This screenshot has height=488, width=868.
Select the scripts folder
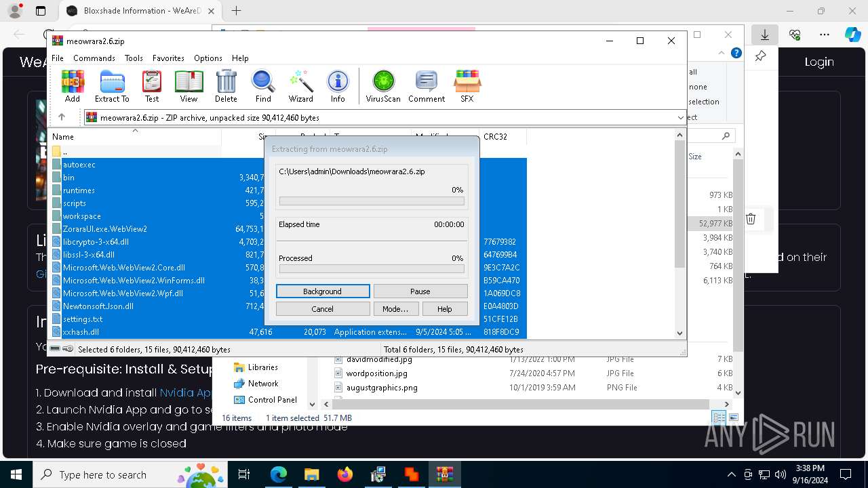tap(75, 203)
